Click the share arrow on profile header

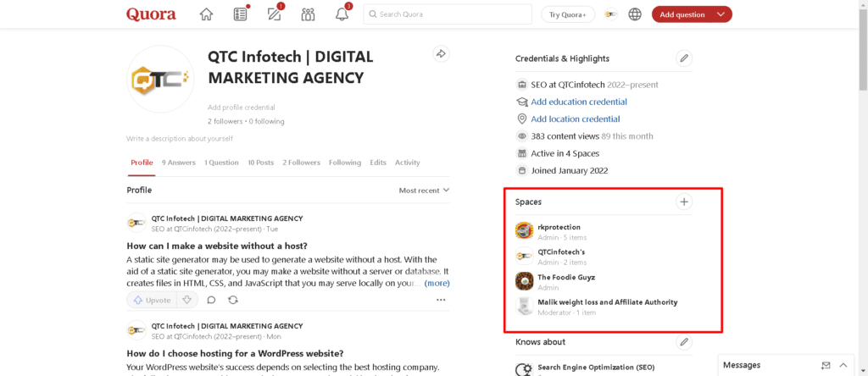(x=441, y=53)
